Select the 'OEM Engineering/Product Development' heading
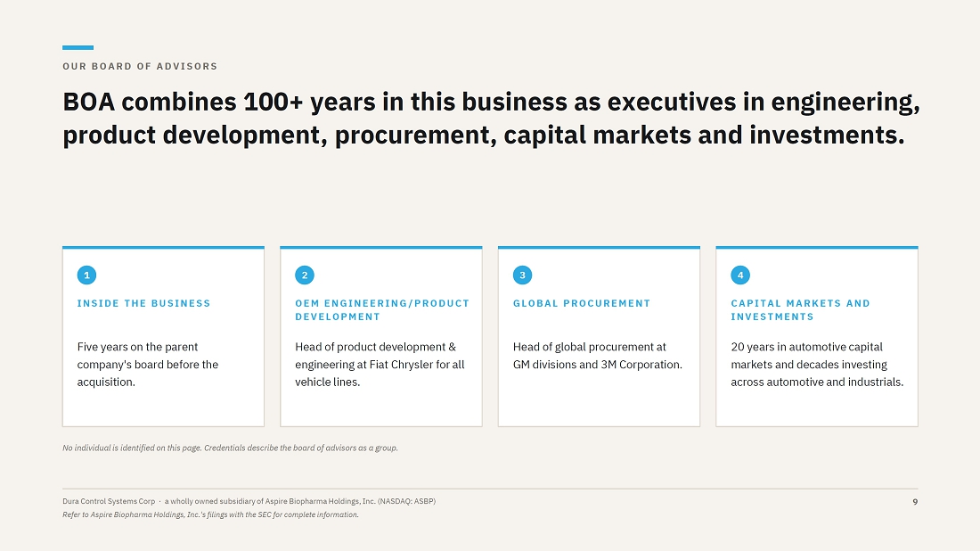This screenshot has height=551, width=980. [x=382, y=310]
